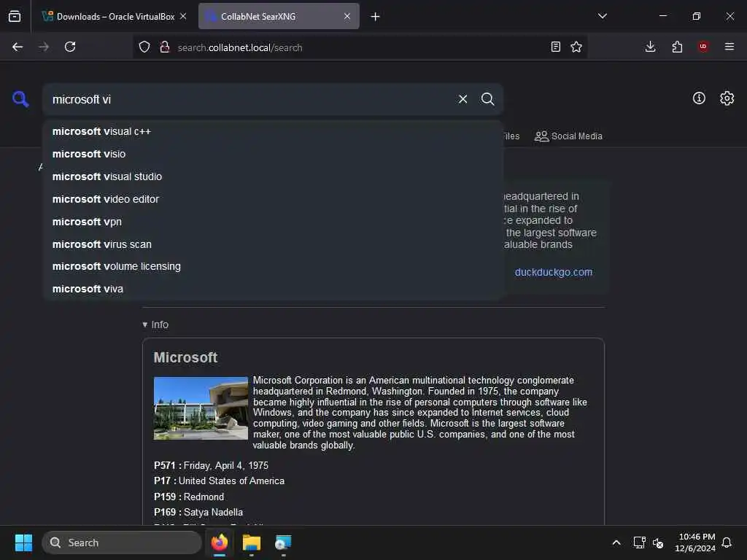Open the About info icon
This screenshot has width=747, height=560.
699,98
